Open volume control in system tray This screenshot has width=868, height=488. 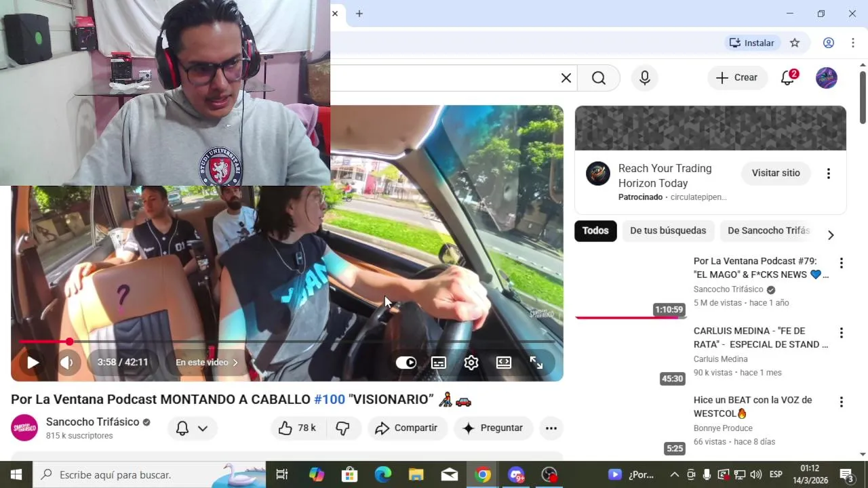point(756,474)
